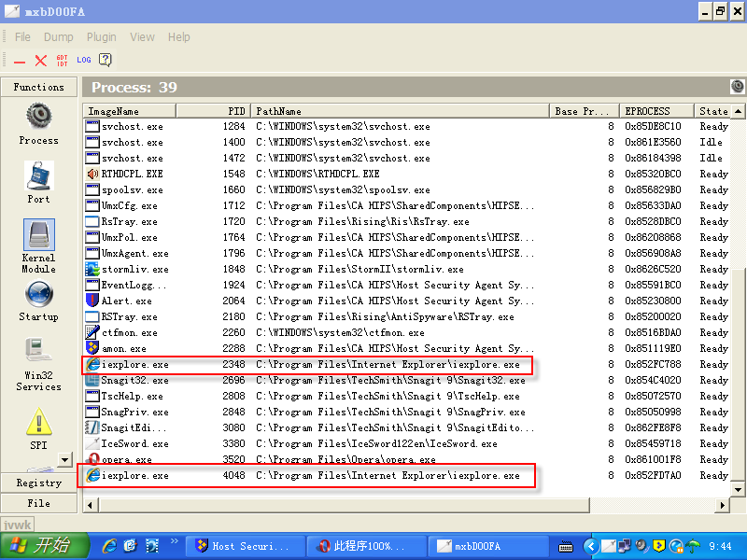The width and height of the screenshot is (747, 560).
Task: Open the Process function
Action: tap(38, 123)
